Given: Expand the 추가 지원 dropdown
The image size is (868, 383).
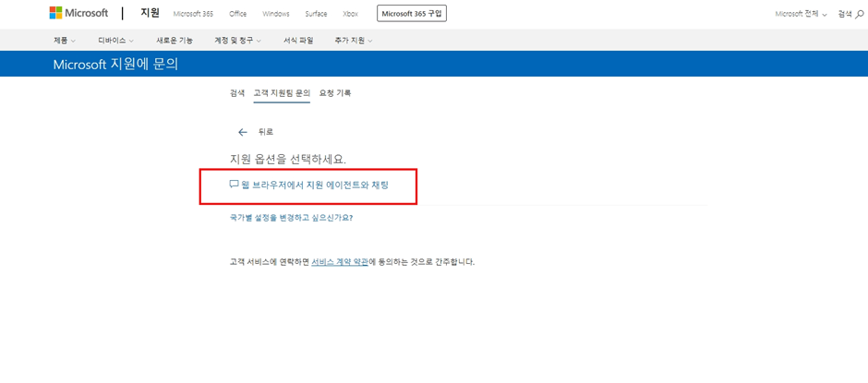Looking at the screenshot, I should pyautogui.click(x=354, y=41).
